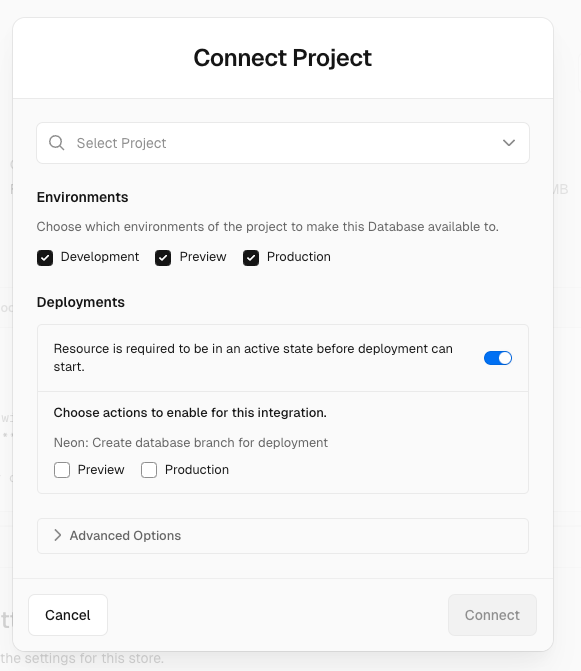
Task: Click the Production label under Neon actions
Action: tap(197, 470)
